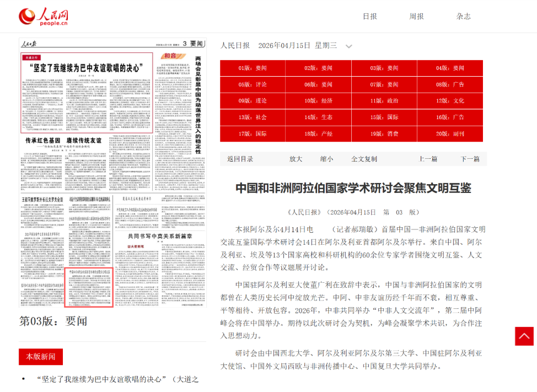This screenshot has width=537, height=392.
Task: Click 返回目录 link
Action: tap(240, 159)
